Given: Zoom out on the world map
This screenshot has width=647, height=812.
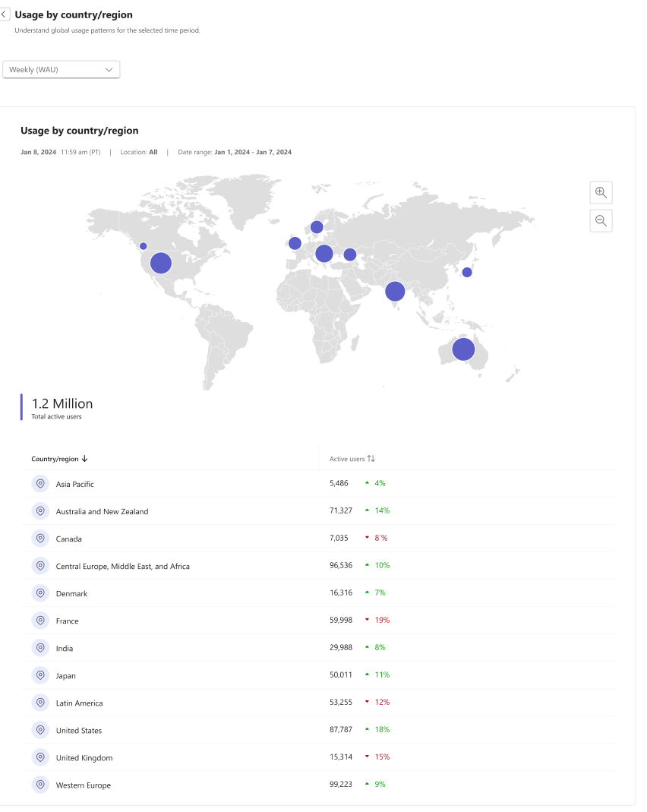Looking at the screenshot, I should pos(601,221).
